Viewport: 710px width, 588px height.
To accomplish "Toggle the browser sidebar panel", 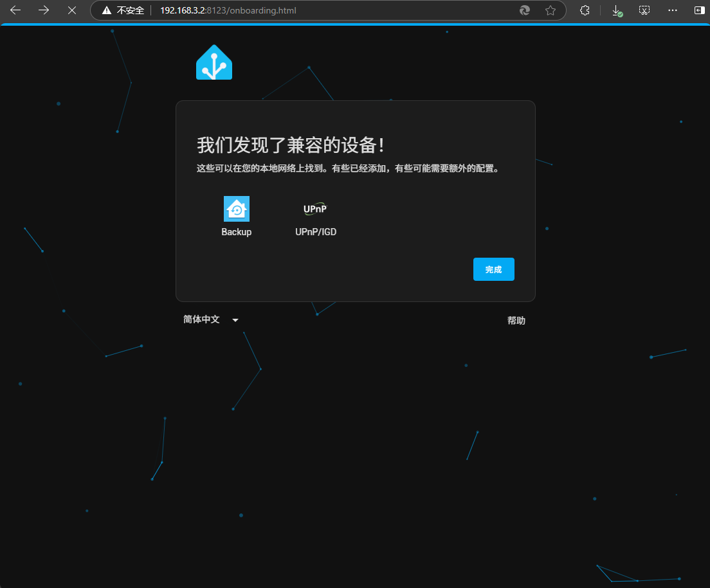I will pos(699,10).
